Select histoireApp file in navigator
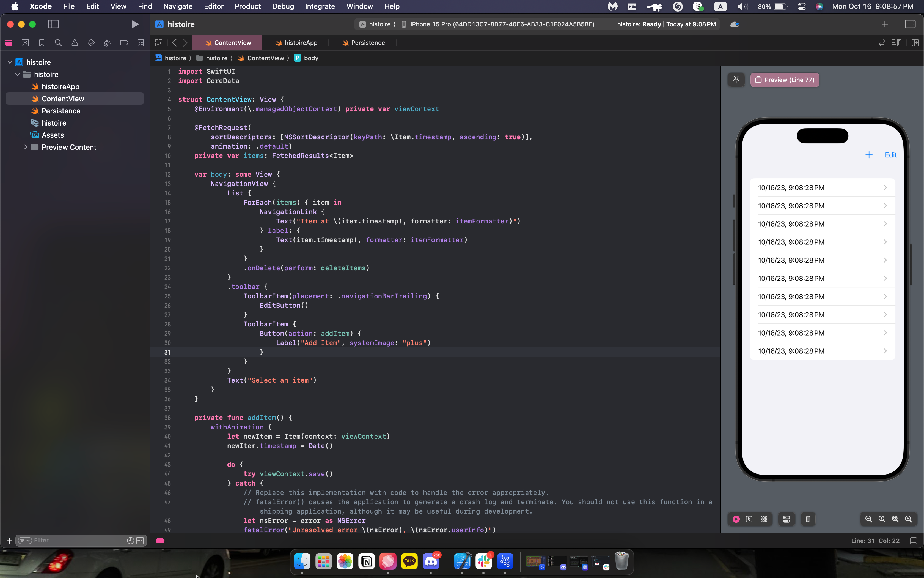The image size is (924, 578). [75, 87]
